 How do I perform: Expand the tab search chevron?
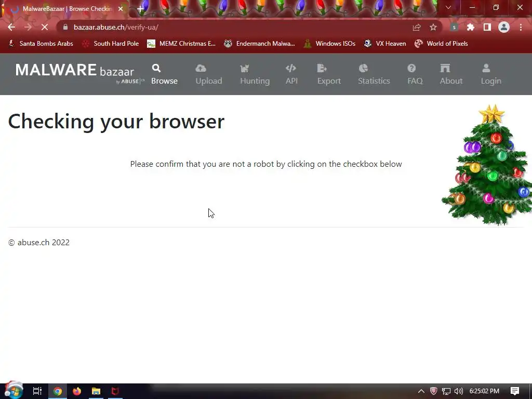click(448, 7)
